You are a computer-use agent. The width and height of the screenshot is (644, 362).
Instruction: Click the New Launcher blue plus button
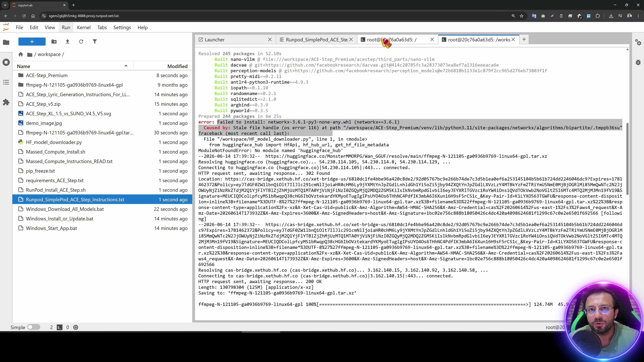(x=32, y=41)
